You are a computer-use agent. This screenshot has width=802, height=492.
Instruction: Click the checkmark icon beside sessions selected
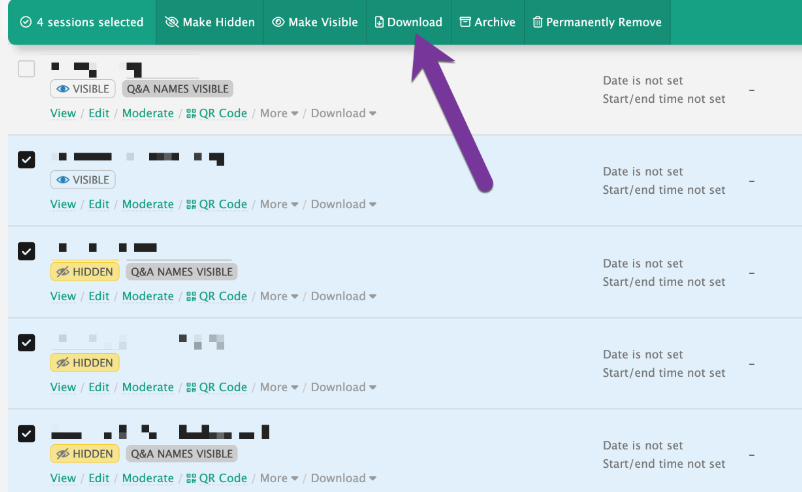coord(25,22)
